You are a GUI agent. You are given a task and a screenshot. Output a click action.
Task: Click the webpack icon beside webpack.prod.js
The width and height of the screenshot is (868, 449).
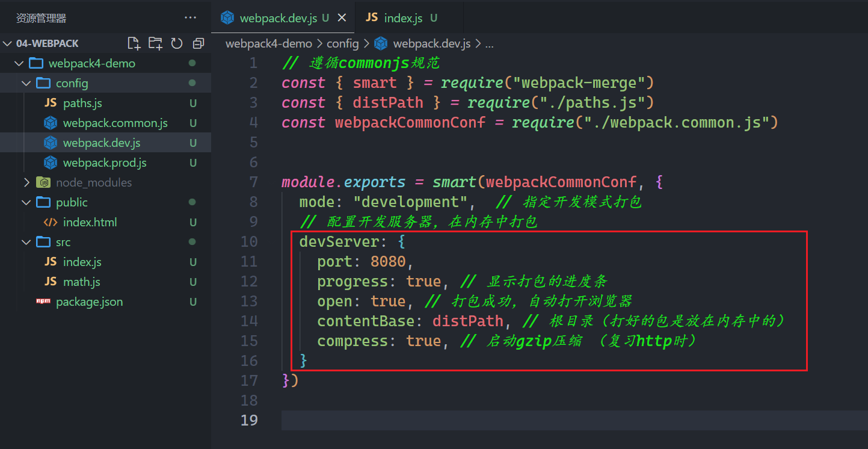tap(51, 163)
